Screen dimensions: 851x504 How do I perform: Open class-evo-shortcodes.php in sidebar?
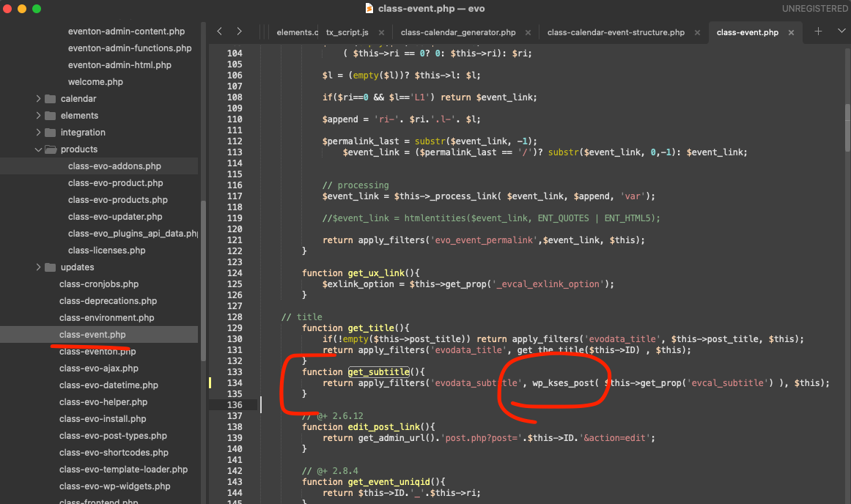click(114, 453)
